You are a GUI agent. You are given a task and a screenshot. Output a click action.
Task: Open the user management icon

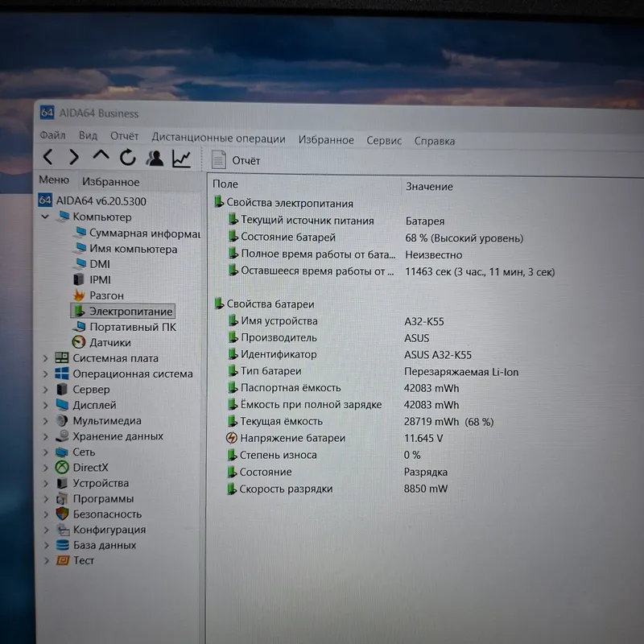point(155,158)
